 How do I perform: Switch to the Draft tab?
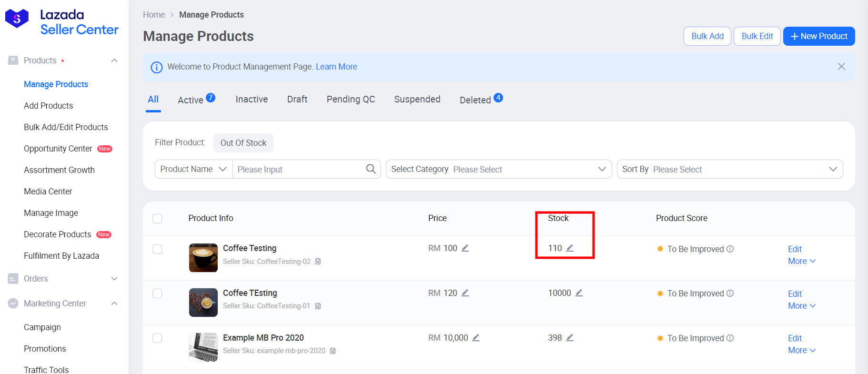click(297, 99)
